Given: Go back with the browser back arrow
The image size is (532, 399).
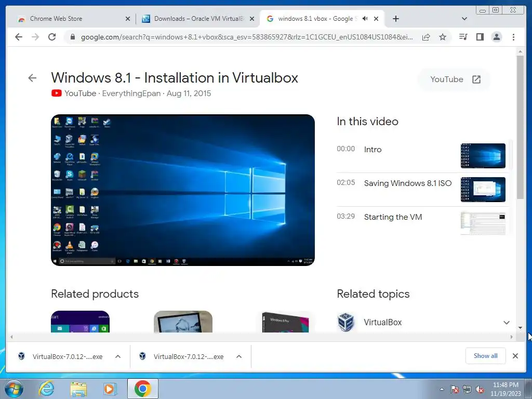Looking at the screenshot, I should [19, 37].
